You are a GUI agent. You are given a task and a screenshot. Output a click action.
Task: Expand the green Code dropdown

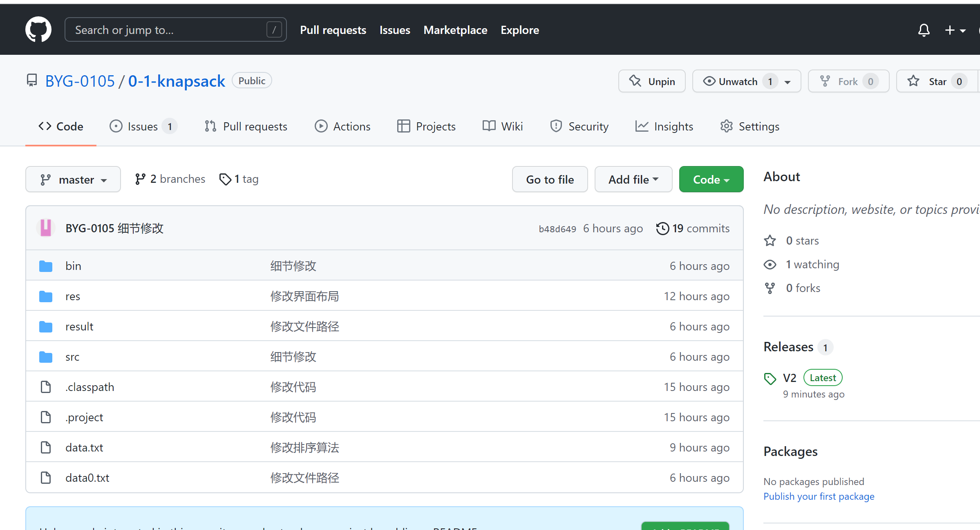(711, 180)
